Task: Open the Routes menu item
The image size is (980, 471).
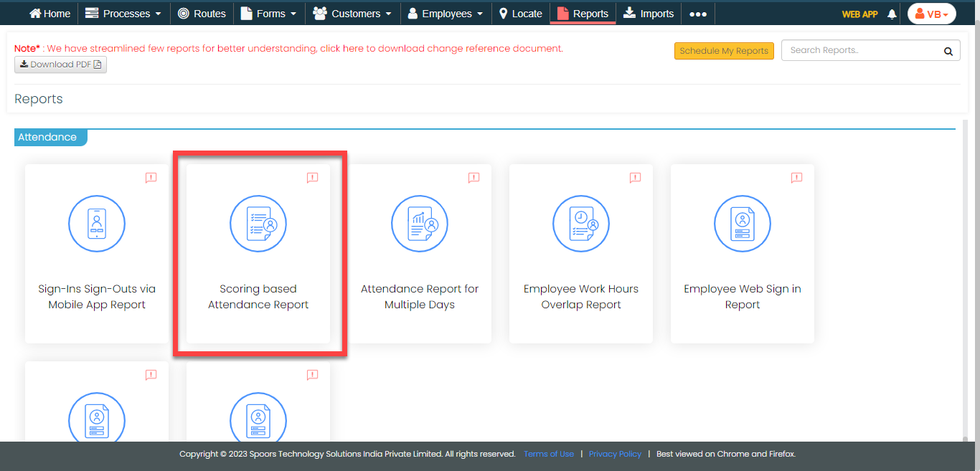Action: (202, 14)
